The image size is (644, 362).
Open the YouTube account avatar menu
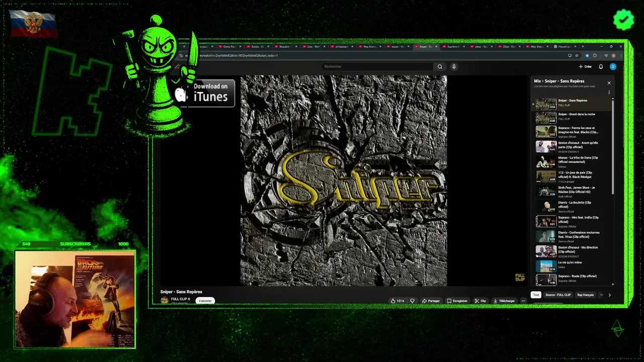[613, 66]
